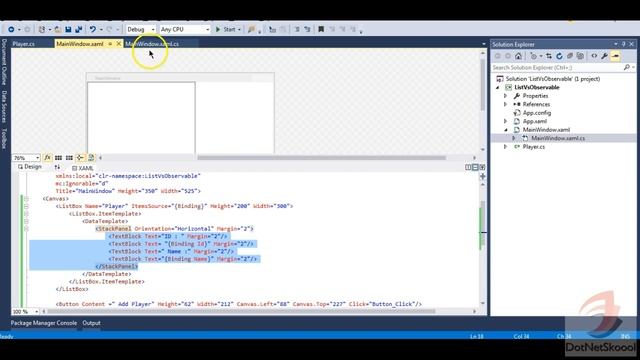Click the Navigate Backward toolbar icon
This screenshot has height=360, width=640.
tap(11, 29)
